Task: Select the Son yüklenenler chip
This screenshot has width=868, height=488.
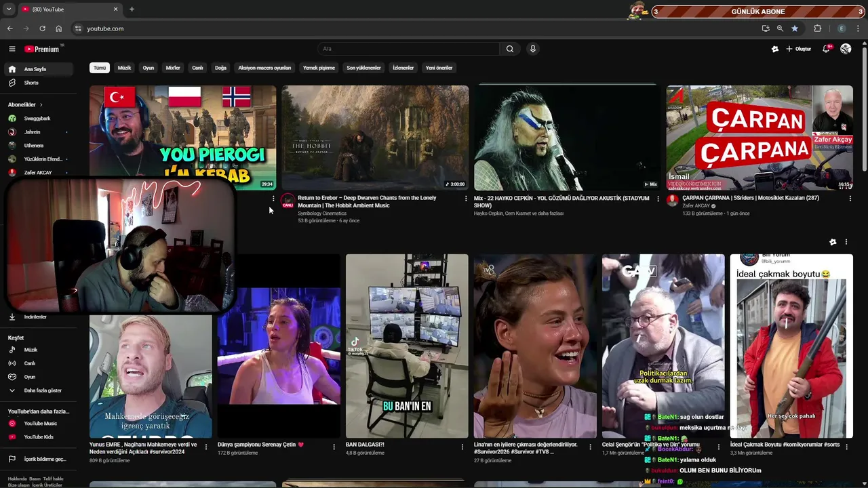Action: click(363, 68)
